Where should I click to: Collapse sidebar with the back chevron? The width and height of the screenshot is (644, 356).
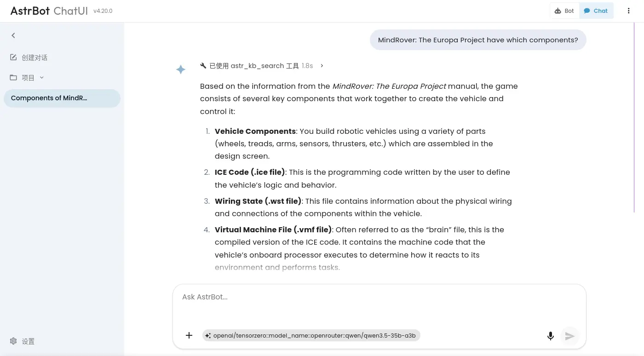point(13,35)
